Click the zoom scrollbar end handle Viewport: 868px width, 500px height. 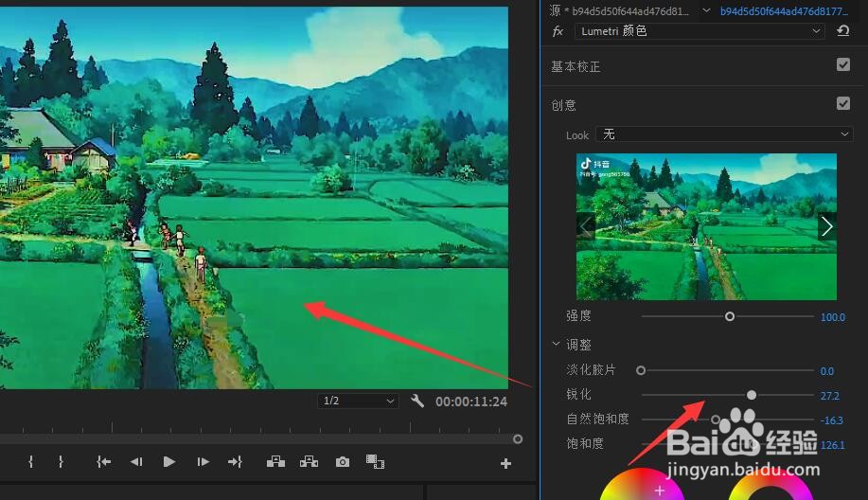coord(518,439)
